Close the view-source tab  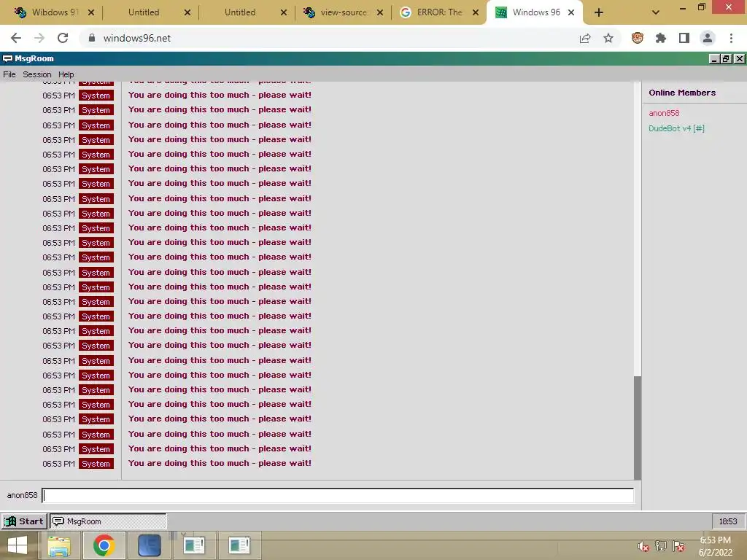(379, 12)
